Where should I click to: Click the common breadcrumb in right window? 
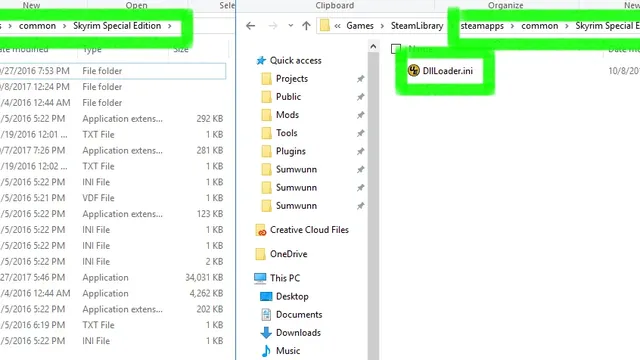coord(539,26)
